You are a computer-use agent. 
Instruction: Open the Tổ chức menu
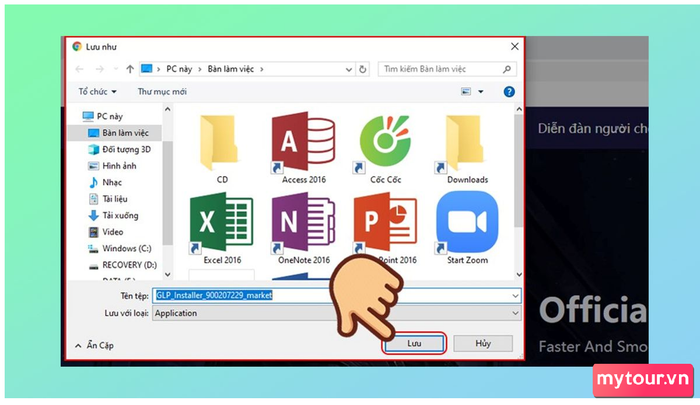[97, 92]
